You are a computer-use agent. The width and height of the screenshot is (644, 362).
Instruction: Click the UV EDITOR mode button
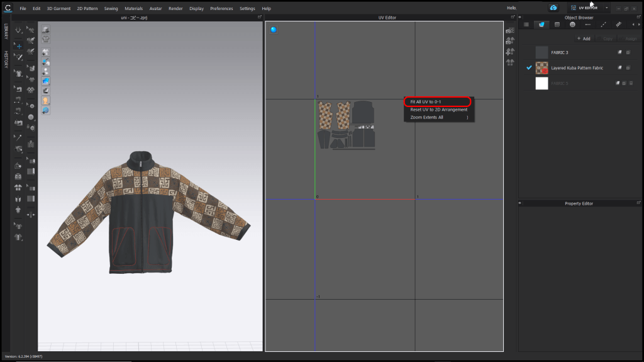pos(585,8)
